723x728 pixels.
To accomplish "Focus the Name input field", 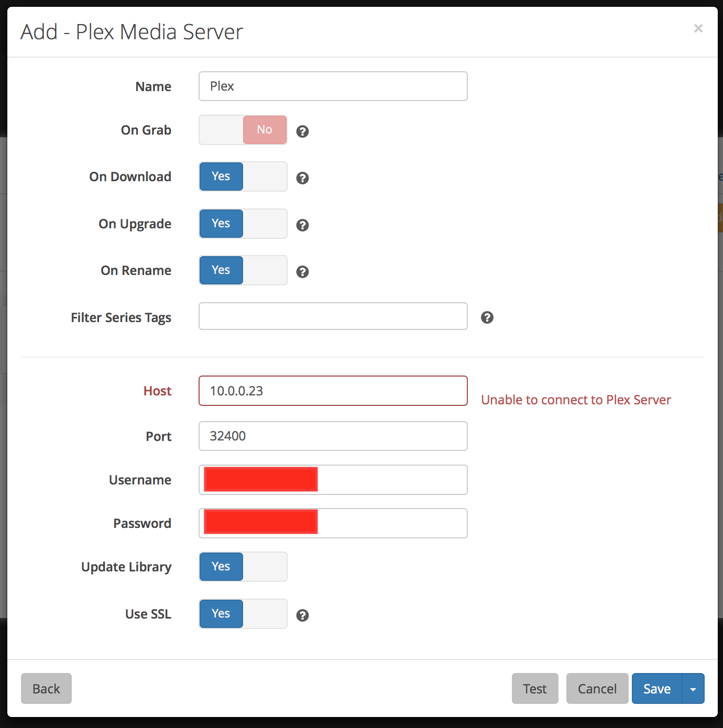I will 333,86.
